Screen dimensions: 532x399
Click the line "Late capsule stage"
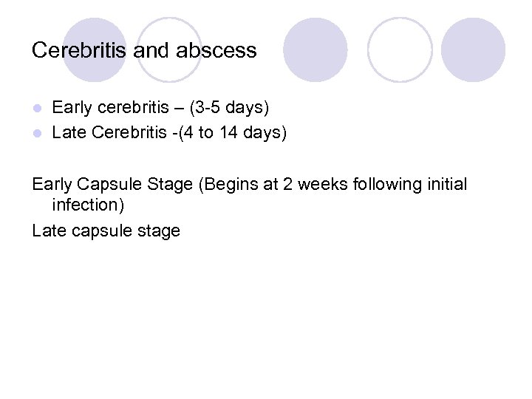106,231
